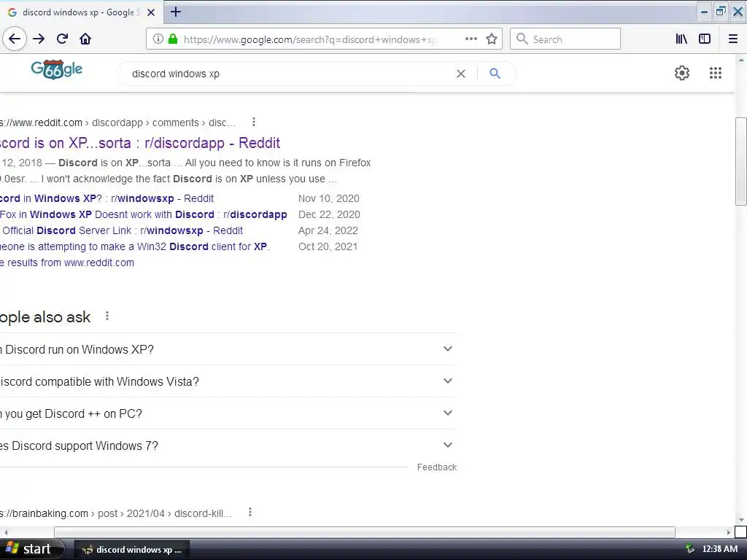This screenshot has height=560, width=747.
Task: Select the Firefox taskbar button
Action: 133,550
